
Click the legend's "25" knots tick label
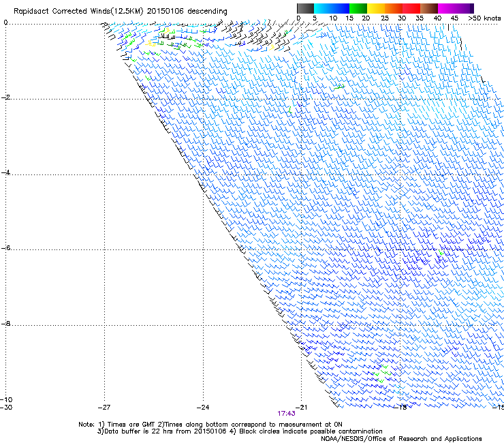point(385,18)
